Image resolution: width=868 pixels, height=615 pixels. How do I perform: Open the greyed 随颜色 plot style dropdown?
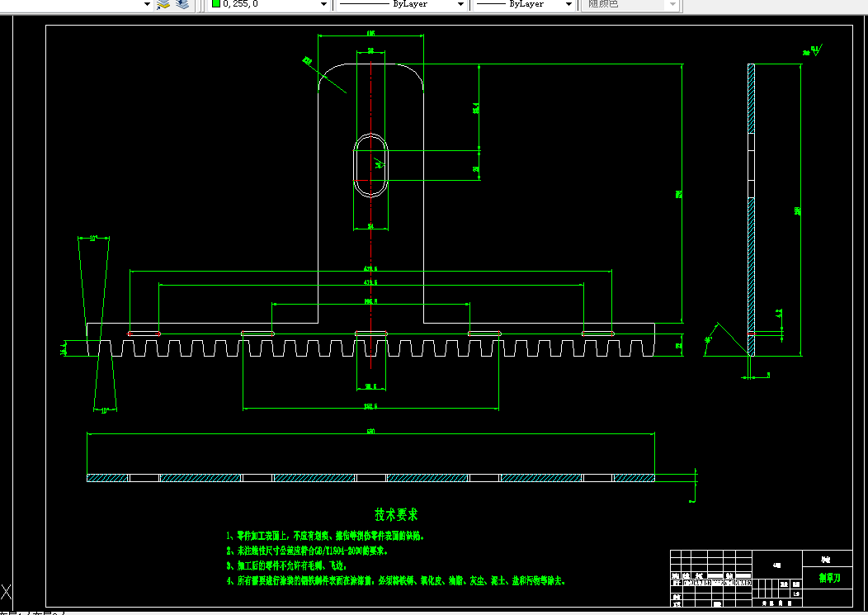point(631,4)
